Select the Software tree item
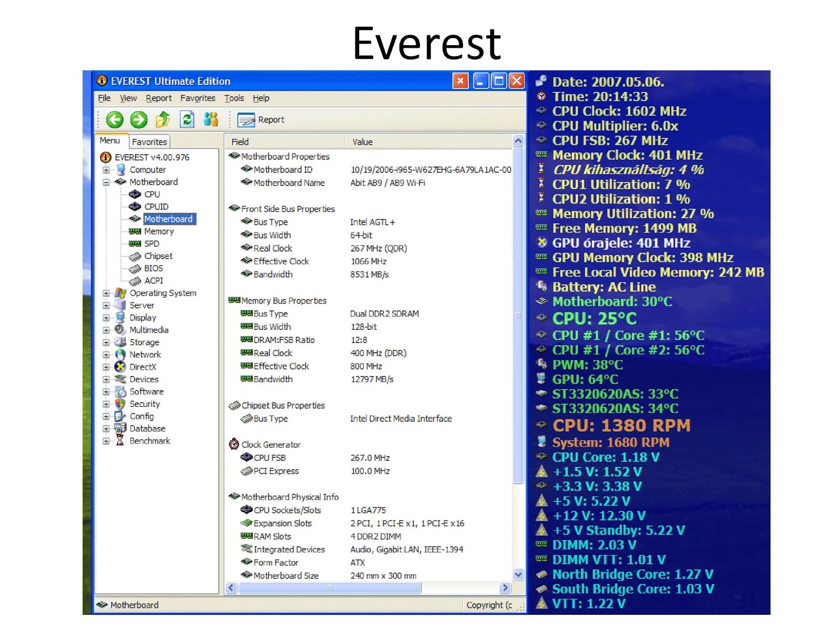Screen dimensions: 840x630 [146, 392]
